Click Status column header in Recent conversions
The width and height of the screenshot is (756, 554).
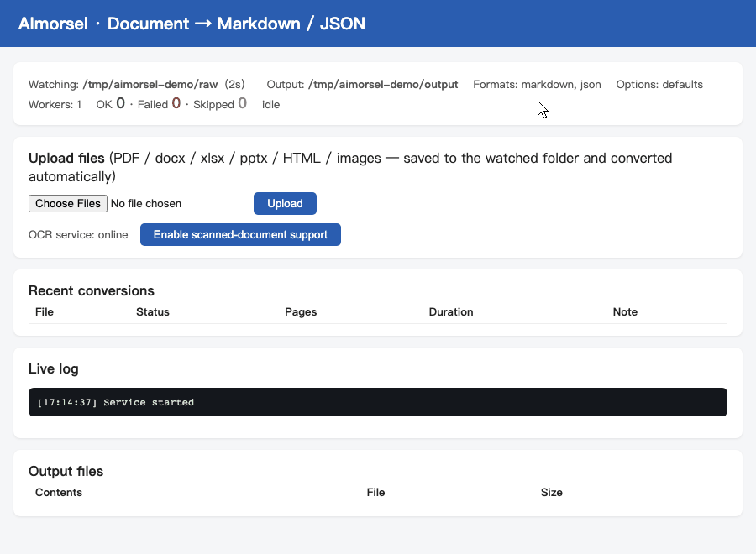(x=153, y=312)
